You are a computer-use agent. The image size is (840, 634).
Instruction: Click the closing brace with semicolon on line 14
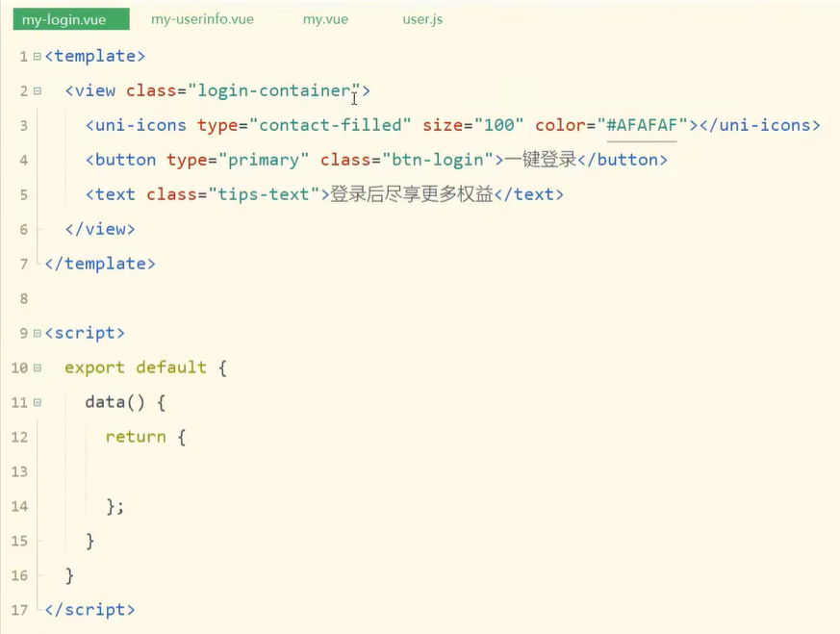(115, 507)
